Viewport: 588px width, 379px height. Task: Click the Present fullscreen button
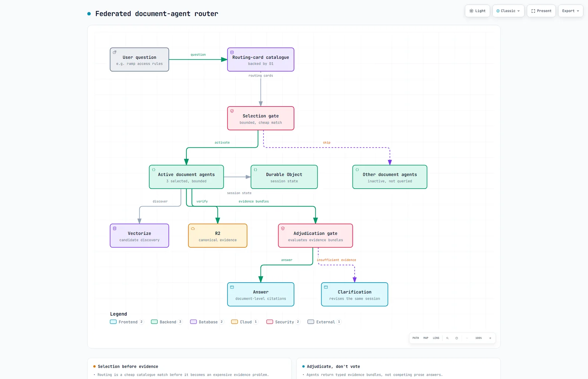[x=541, y=11]
